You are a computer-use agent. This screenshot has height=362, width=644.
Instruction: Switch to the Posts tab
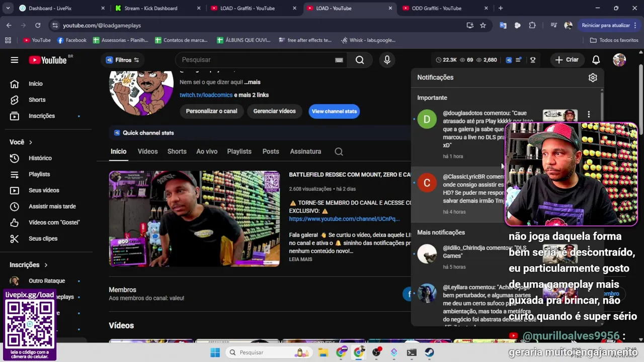pyautogui.click(x=271, y=151)
